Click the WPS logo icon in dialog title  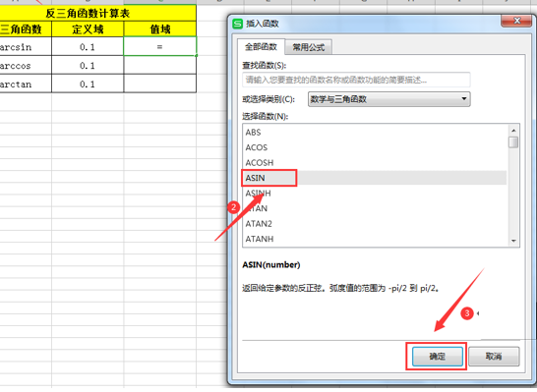click(x=237, y=24)
